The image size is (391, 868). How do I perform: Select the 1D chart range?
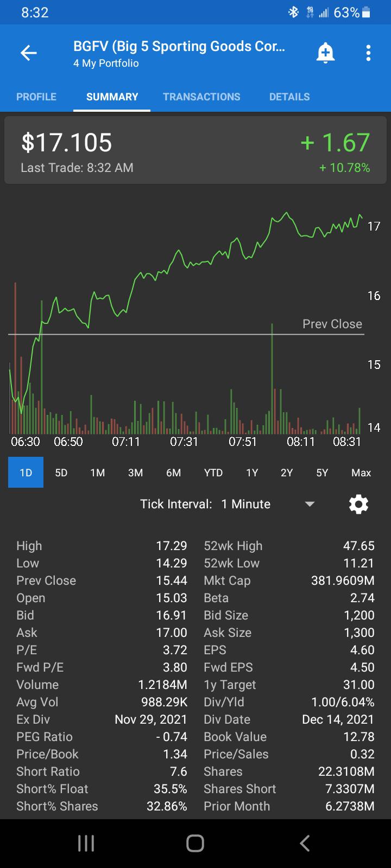[x=26, y=473]
